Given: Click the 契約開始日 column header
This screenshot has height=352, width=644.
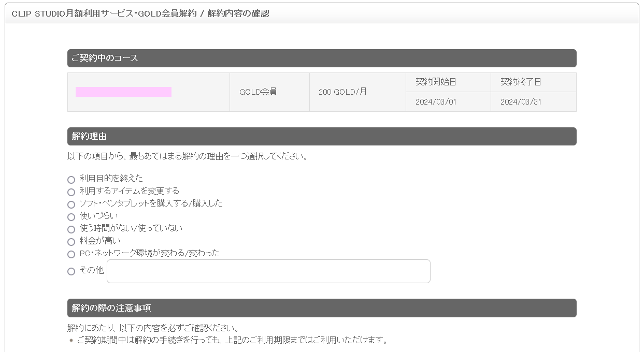Looking at the screenshot, I should tap(448, 82).
